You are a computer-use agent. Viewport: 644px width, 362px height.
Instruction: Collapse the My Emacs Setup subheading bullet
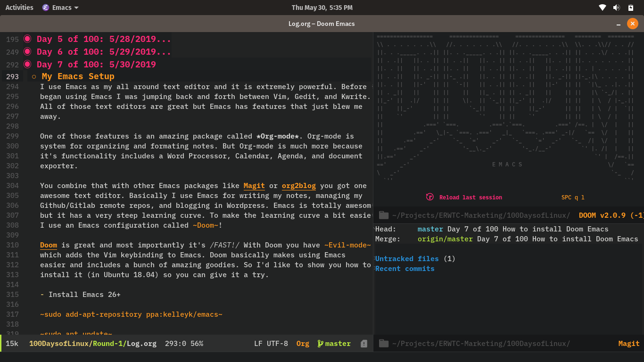point(34,76)
